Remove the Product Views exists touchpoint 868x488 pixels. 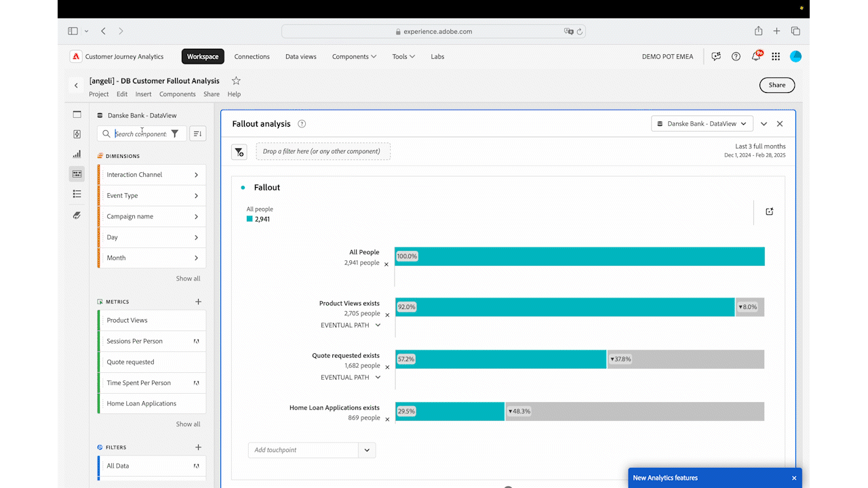[387, 315]
